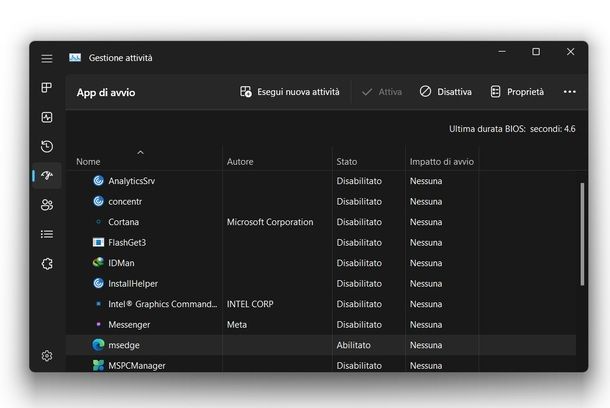This screenshot has height=408, width=610.
Task: Open Task Manager settings gear
Action: [47, 355]
